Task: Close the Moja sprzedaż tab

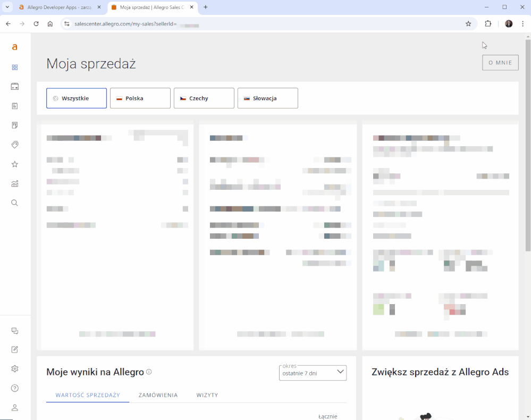Action: pos(191,7)
